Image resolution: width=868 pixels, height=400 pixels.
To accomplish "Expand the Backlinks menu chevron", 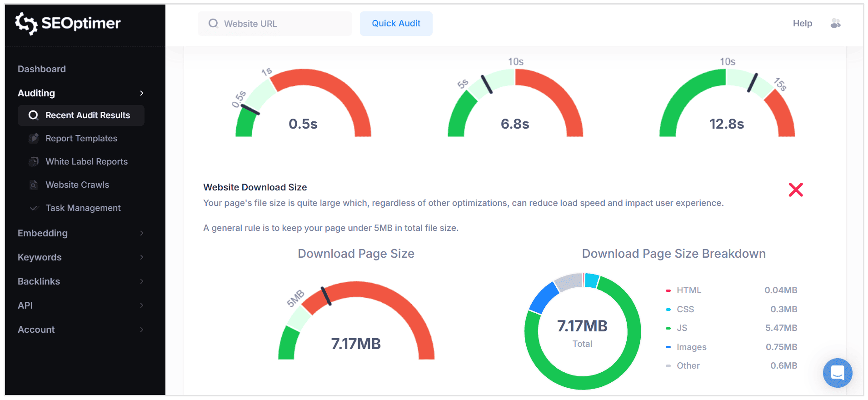I will pyautogui.click(x=142, y=281).
